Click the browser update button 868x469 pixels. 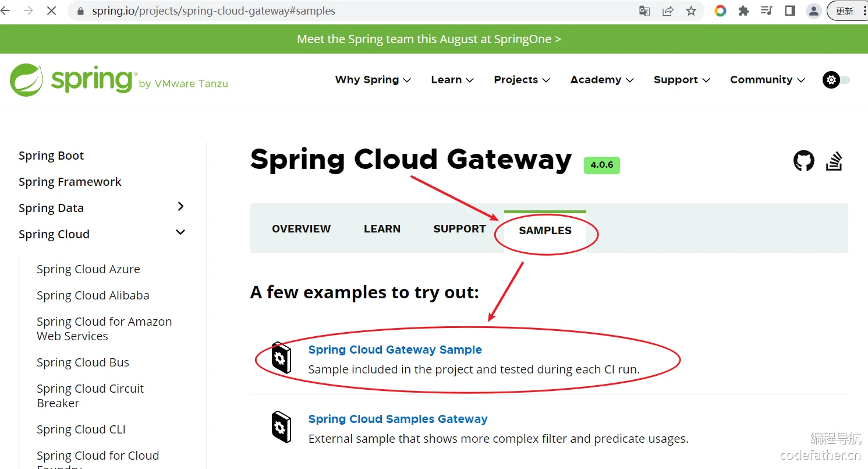[x=847, y=11]
